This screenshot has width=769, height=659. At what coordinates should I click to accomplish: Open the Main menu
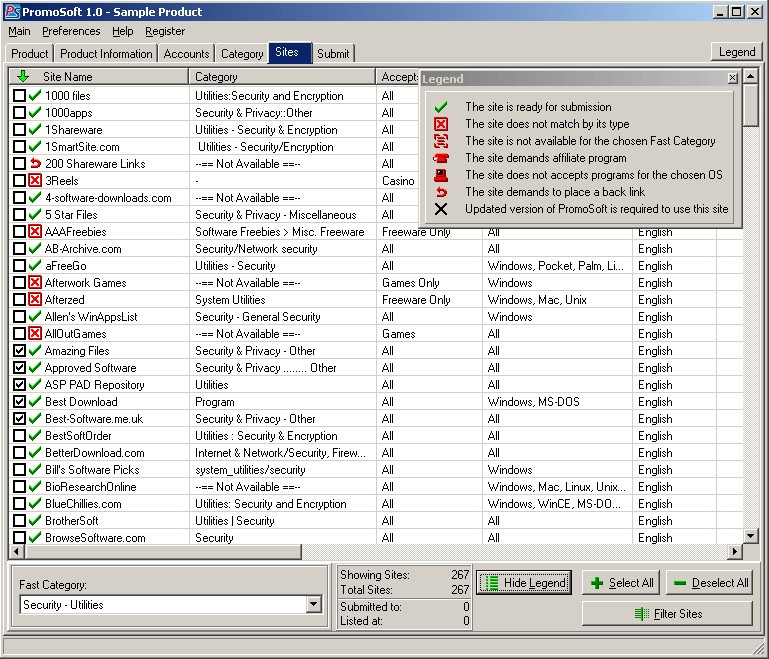pos(19,31)
